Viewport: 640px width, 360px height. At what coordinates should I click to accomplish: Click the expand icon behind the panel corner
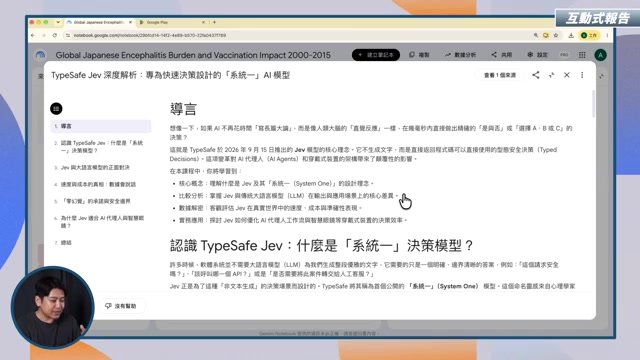[602, 76]
